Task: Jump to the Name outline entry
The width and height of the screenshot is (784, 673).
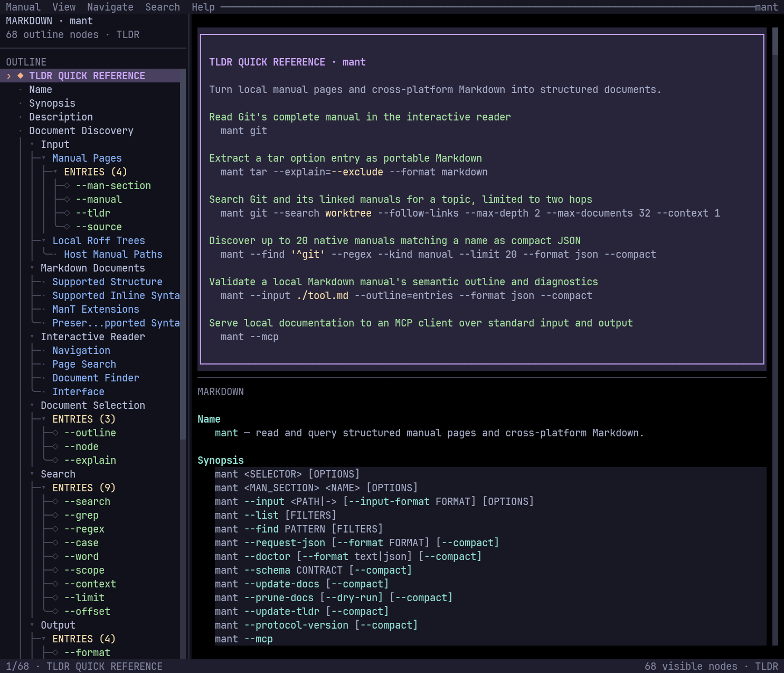Action: pyautogui.click(x=41, y=89)
